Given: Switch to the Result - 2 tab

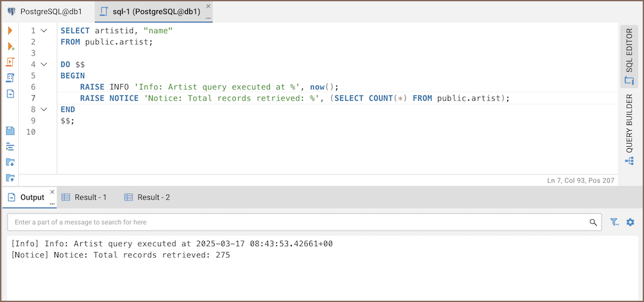Looking at the screenshot, I should pyautogui.click(x=147, y=197).
